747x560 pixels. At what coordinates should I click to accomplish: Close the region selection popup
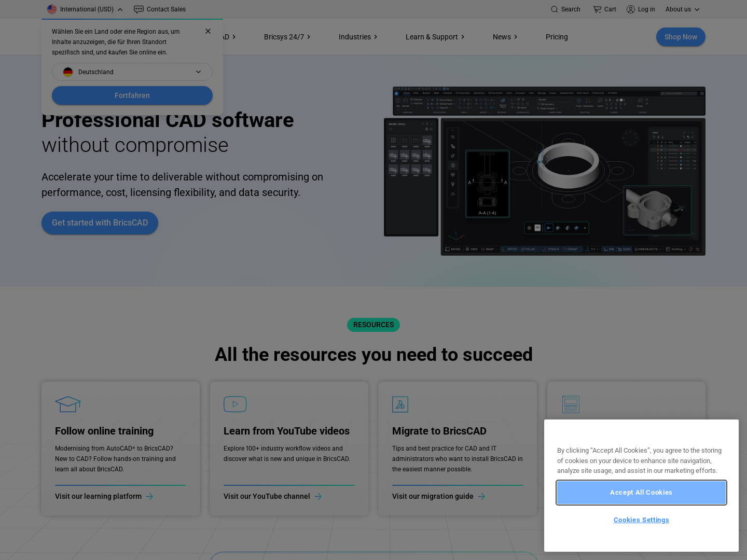click(208, 31)
